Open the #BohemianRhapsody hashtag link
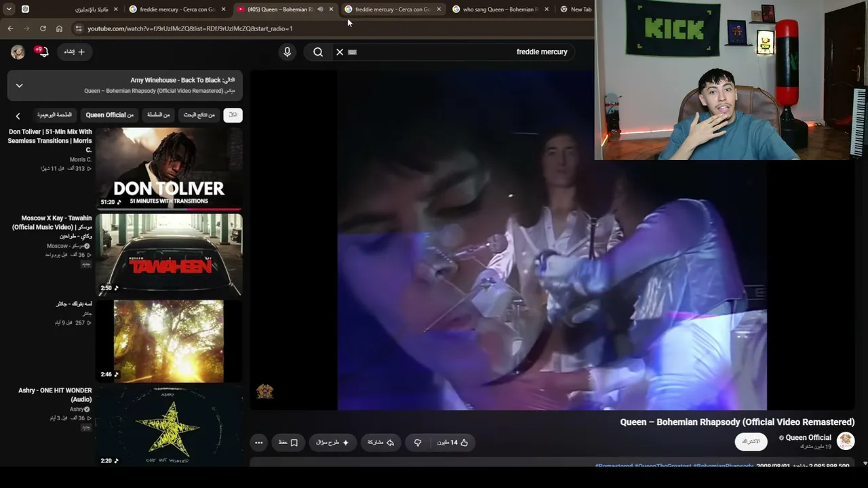This screenshot has width=868, height=488. click(x=723, y=466)
